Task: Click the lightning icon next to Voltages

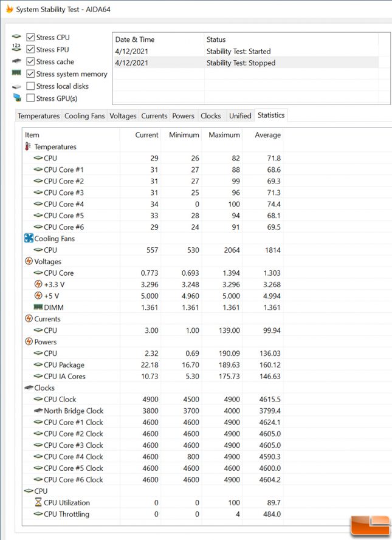Action: (29, 261)
